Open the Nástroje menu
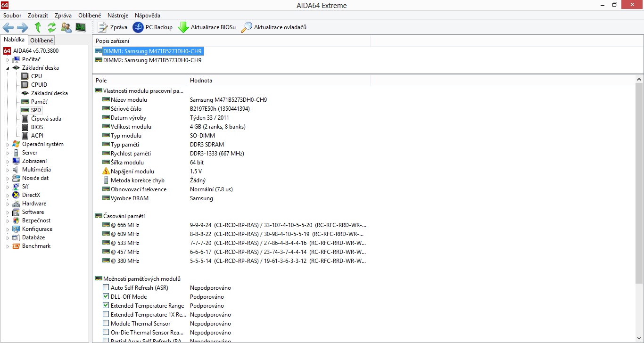Viewport: 644px width, 343px height. pyautogui.click(x=118, y=16)
